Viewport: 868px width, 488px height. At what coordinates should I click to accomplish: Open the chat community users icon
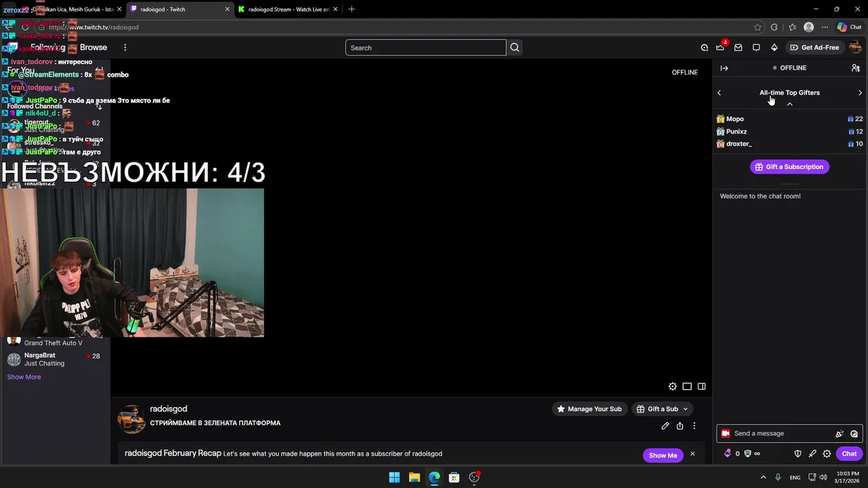point(855,68)
